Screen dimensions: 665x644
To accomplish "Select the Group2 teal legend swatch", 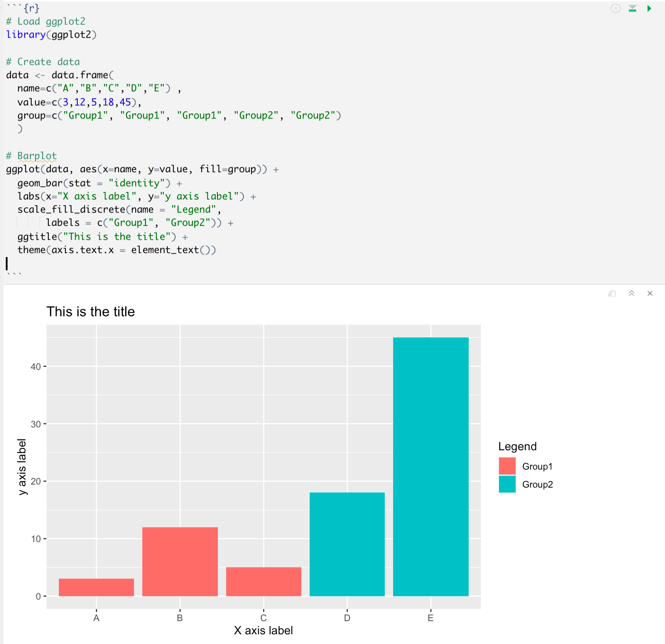I will [x=506, y=485].
